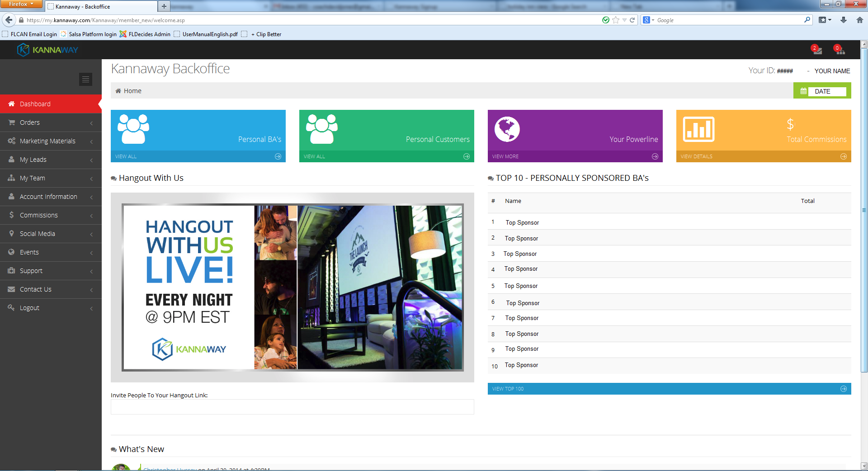This screenshot has width=868, height=471.
Task: Open Contact Us menu item
Action: pos(51,289)
